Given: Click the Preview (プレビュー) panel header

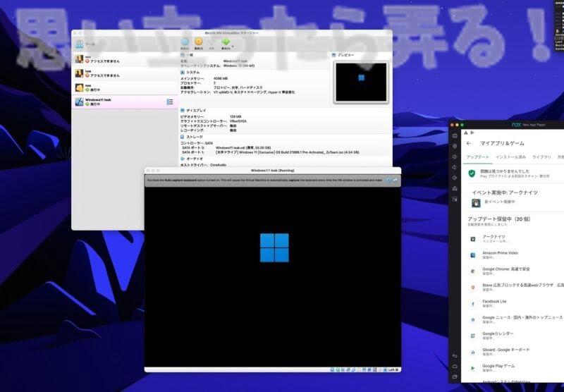Looking at the screenshot, I should tap(343, 55).
